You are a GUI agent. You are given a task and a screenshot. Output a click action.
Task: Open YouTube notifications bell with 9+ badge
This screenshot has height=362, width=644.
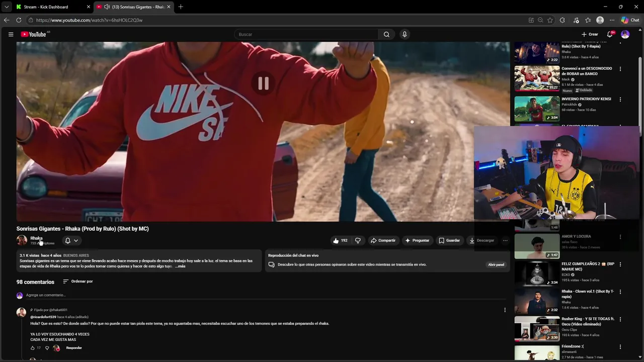610,34
